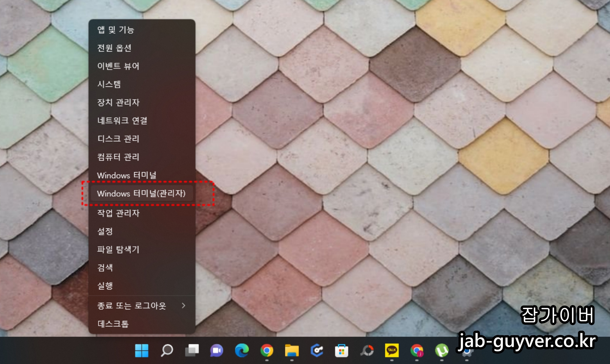The height and width of the screenshot is (364, 610).
Task: Choose 검색 in the context menu
Action: (142, 268)
